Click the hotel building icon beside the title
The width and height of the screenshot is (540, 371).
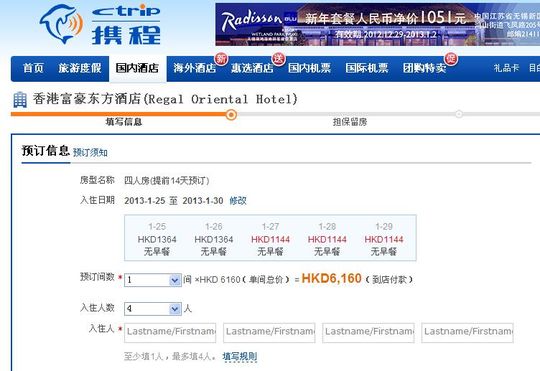click(20, 100)
